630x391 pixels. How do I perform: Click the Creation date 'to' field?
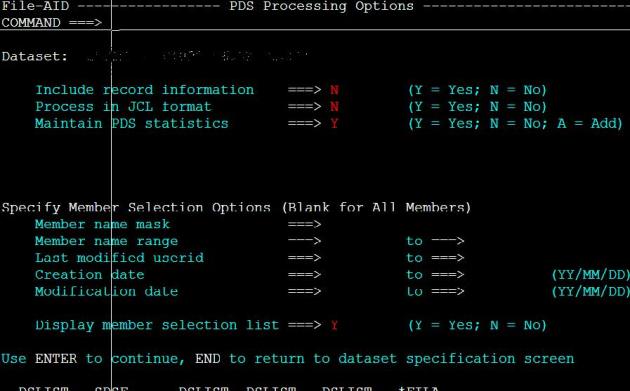coord(506,275)
